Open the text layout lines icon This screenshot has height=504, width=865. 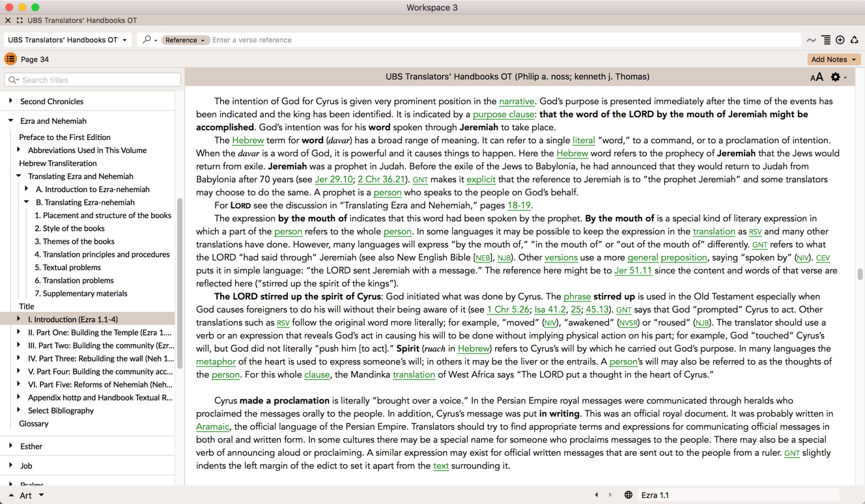click(x=826, y=40)
